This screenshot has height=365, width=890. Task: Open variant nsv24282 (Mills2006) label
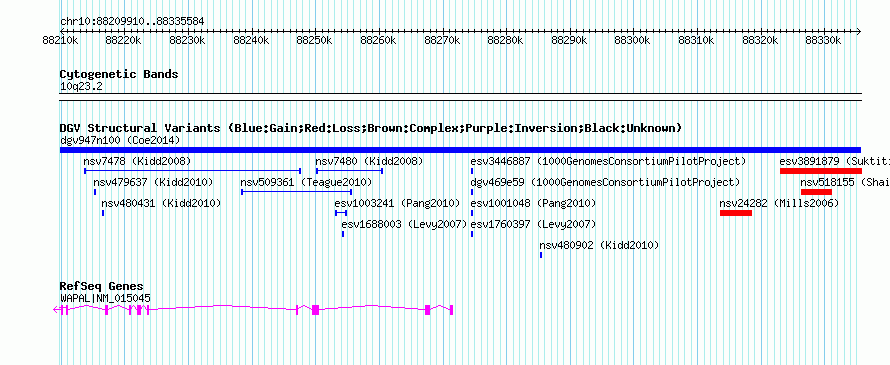(779, 203)
